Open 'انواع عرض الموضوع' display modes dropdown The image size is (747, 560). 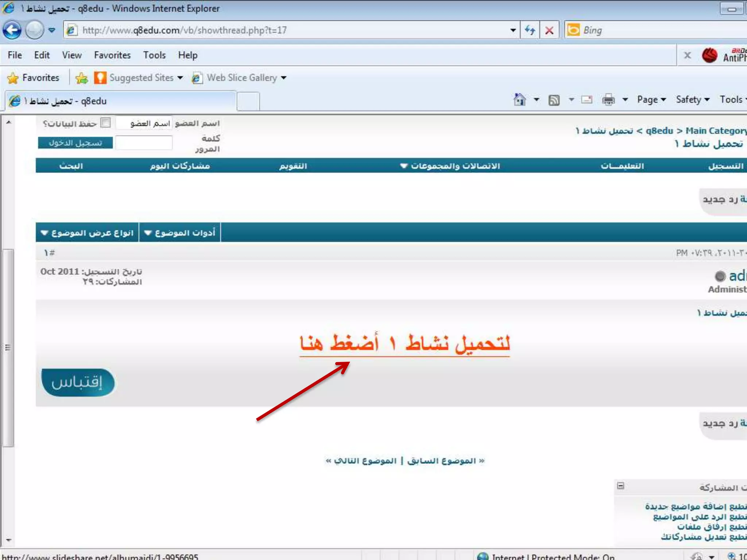pos(87,233)
